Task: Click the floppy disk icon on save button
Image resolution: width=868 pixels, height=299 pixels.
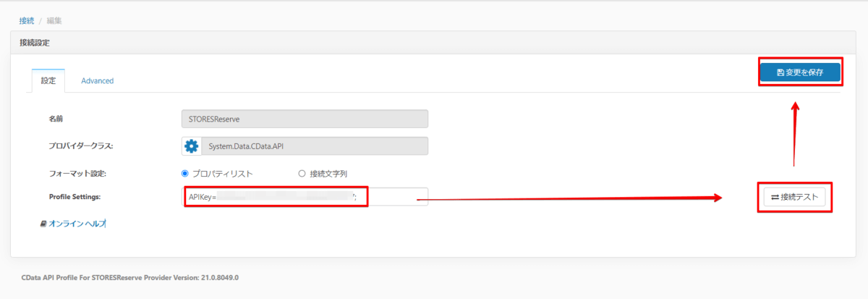Action: pyautogui.click(x=780, y=72)
